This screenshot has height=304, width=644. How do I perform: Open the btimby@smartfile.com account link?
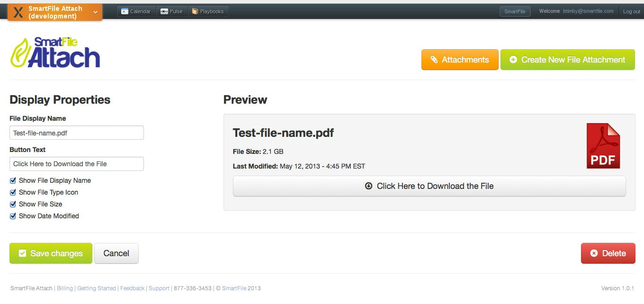[x=588, y=11]
